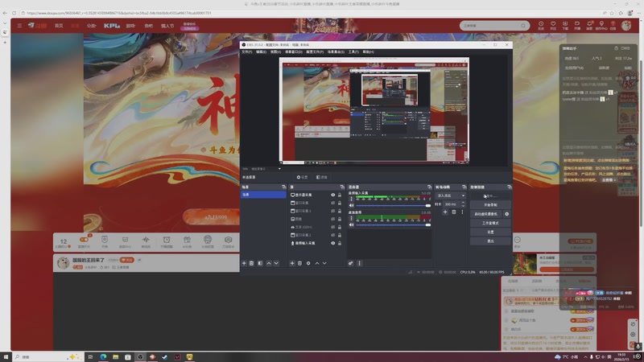Toggle visibility of first window capture source
644x362 pixels.
click(x=332, y=203)
